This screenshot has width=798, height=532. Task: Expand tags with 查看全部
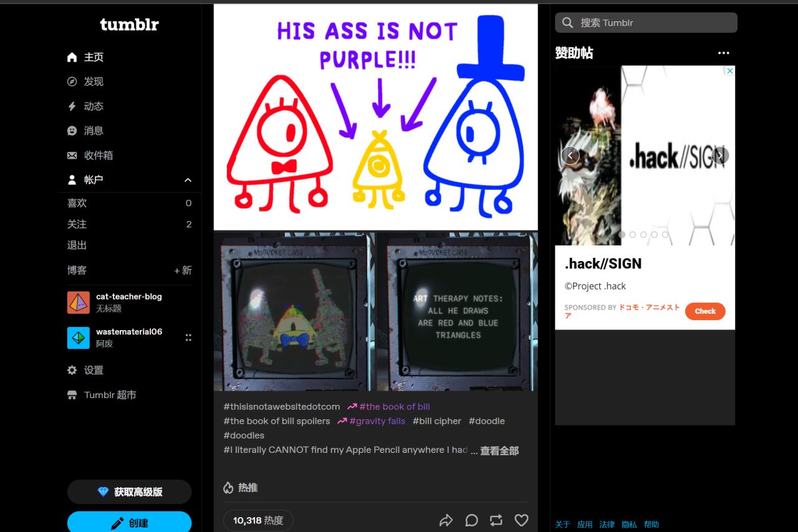(x=499, y=450)
